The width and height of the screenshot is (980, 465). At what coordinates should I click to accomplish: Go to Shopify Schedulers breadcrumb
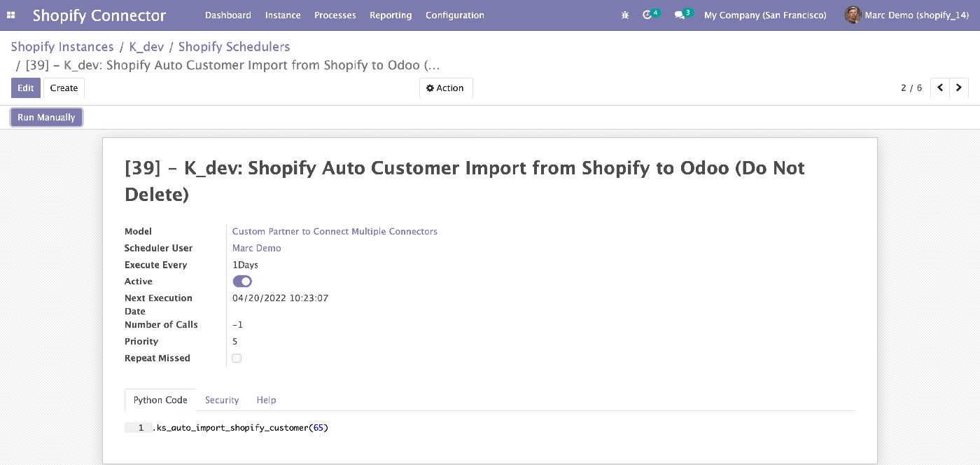tap(234, 47)
